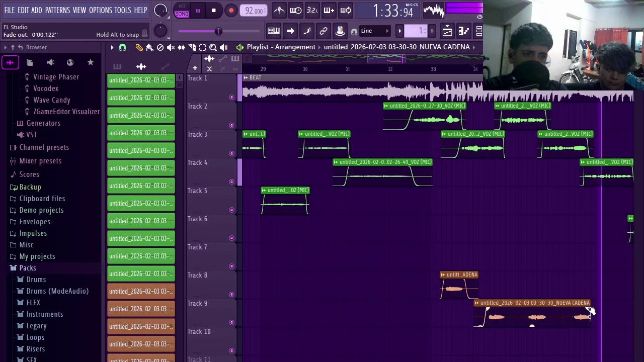Click the tempo 92.000 display
Screen dimensions: 644x362
pos(254,11)
